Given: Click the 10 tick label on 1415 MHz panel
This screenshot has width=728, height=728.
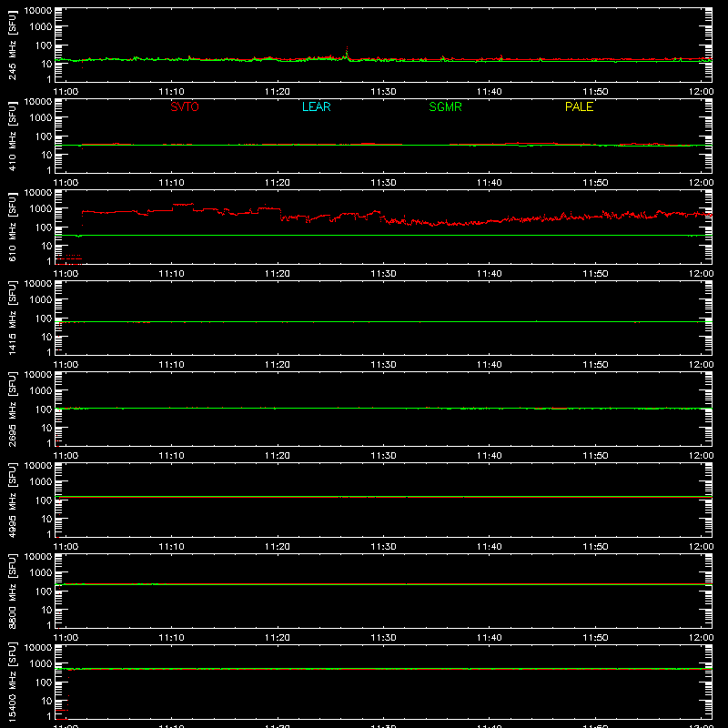Looking at the screenshot, I should click(x=47, y=337).
